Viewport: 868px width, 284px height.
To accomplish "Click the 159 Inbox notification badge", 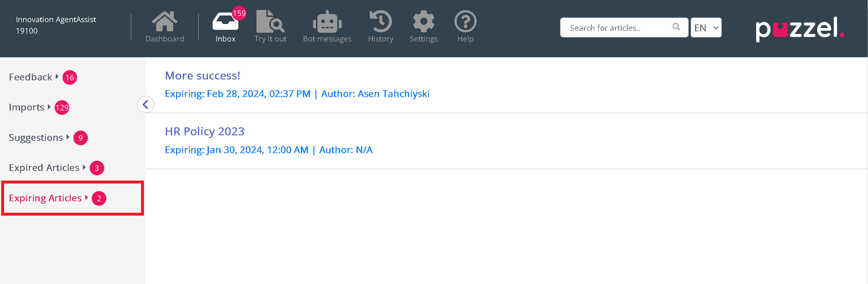I will (x=239, y=13).
